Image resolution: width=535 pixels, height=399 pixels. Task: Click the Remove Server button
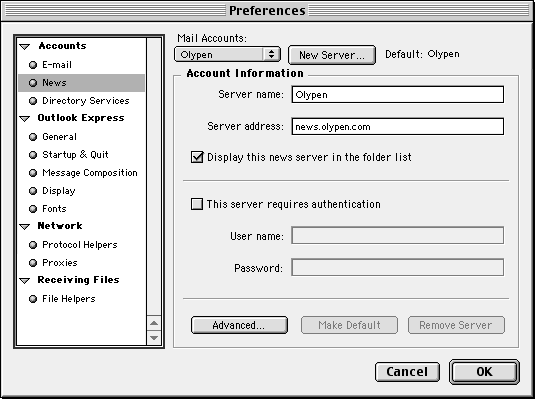pyautogui.click(x=456, y=325)
